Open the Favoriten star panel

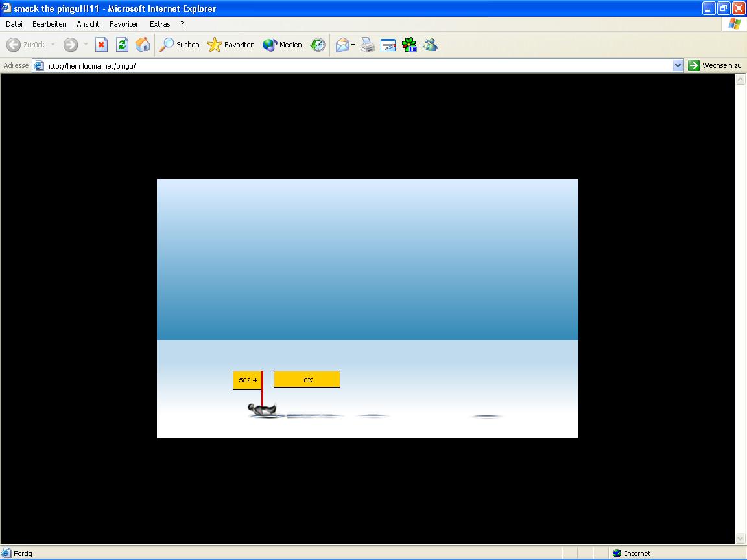pyautogui.click(x=231, y=45)
